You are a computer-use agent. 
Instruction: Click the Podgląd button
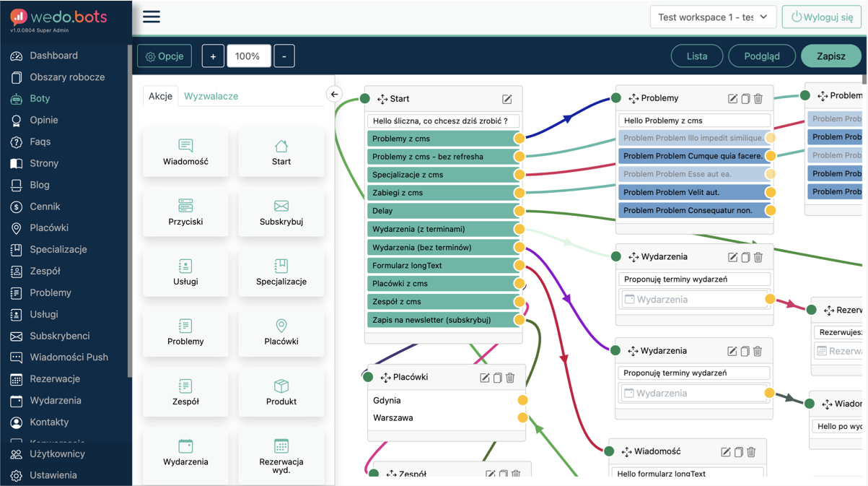pyautogui.click(x=761, y=56)
